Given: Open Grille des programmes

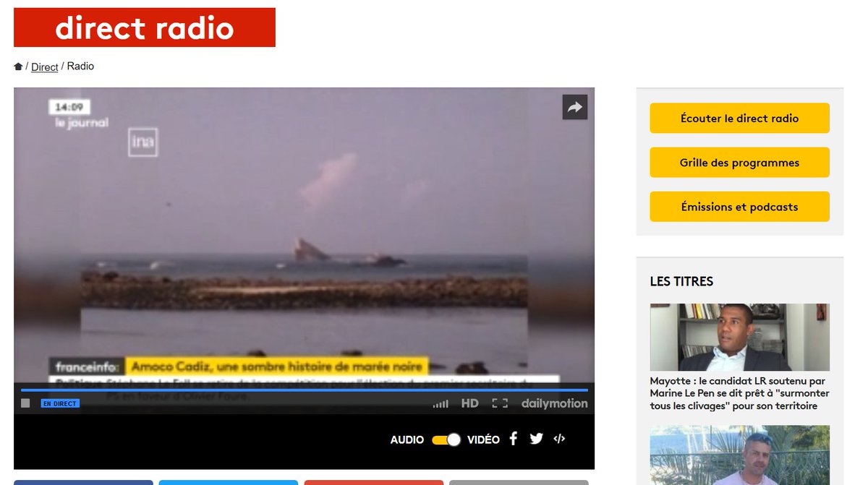Looking at the screenshot, I should [739, 163].
